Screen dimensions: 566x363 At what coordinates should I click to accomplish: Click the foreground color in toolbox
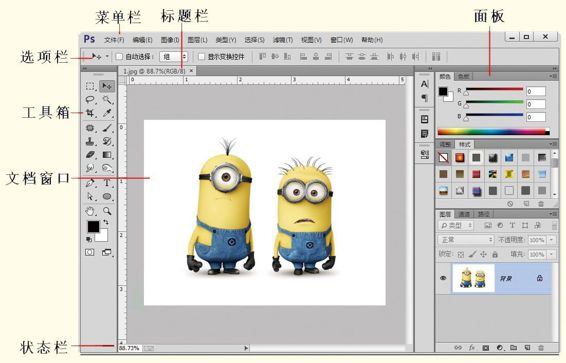tap(93, 227)
